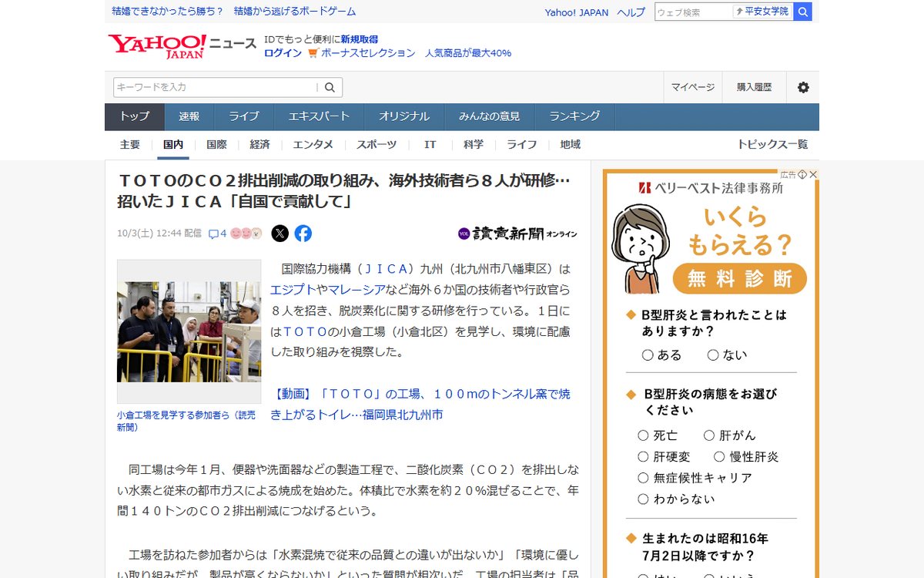The image size is (924, 578).
Task: Select radio button わからない
Action: click(x=643, y=499)
